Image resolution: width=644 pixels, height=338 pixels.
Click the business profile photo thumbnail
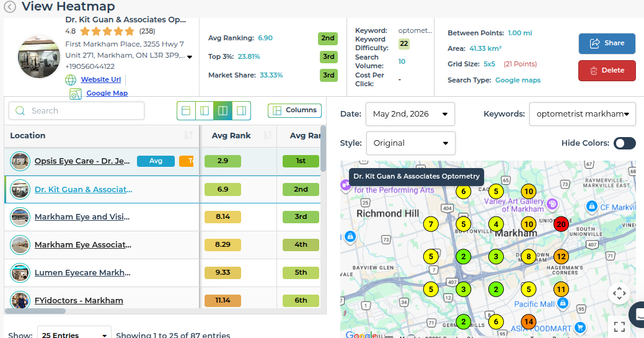click(x=39, y=56)
